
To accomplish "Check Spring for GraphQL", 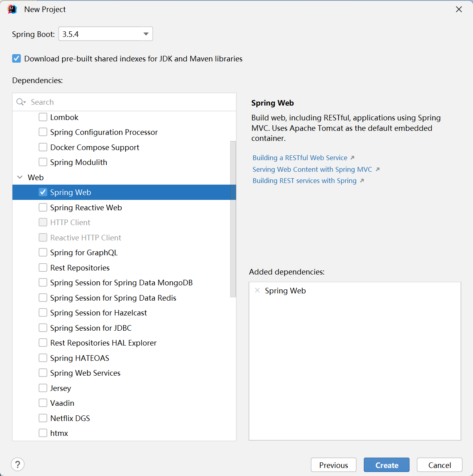I will (43, 252).
